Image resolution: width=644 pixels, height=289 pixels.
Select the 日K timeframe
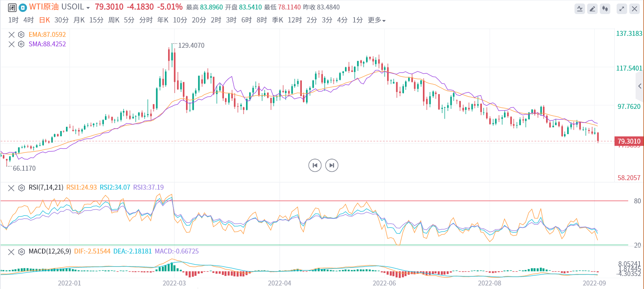click(45, 20)
